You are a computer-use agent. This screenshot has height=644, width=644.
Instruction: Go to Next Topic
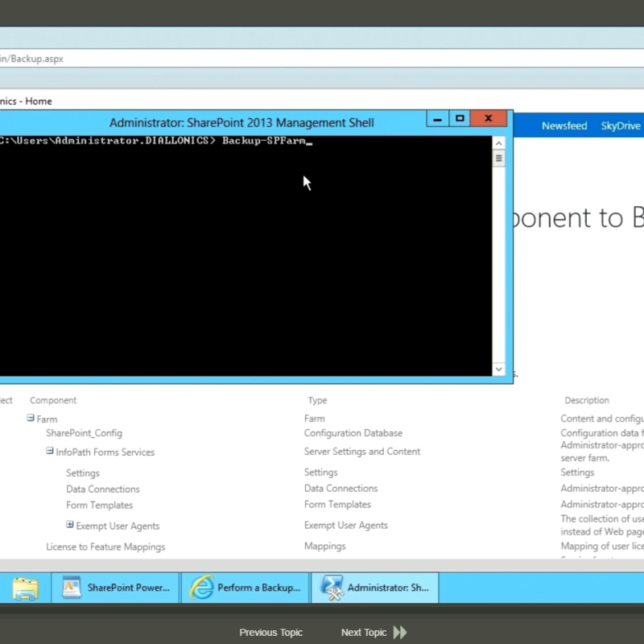pyautogui.click(x=364, y=633)
